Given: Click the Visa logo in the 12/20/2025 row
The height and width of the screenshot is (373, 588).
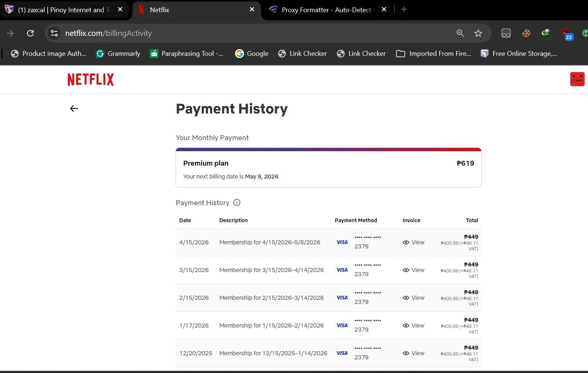Looking at the screenshot, I should (342, 353).
